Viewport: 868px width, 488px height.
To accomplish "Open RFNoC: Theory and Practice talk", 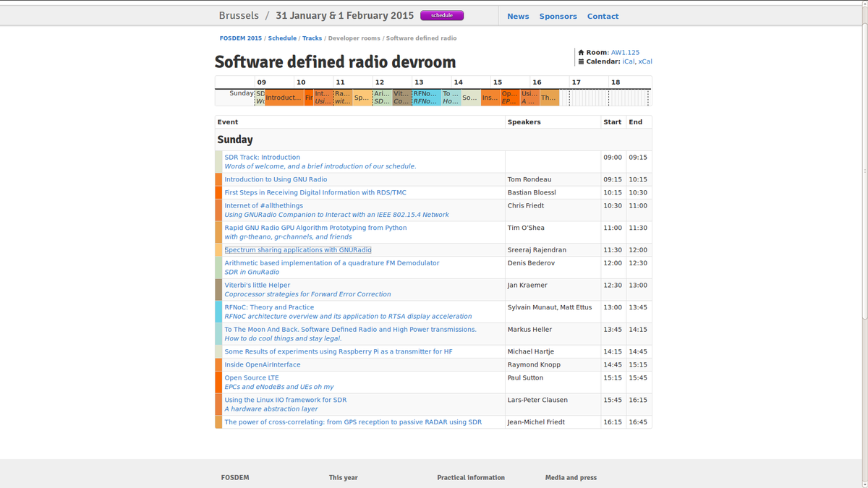I will click(269, 307).
